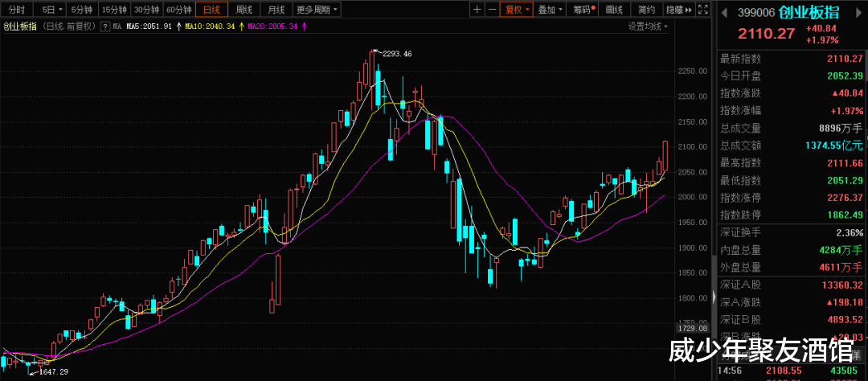The width and height of the screenshot is (868, 381).
Task: Open the MA indicator help question mark
Action: [104, 26]
